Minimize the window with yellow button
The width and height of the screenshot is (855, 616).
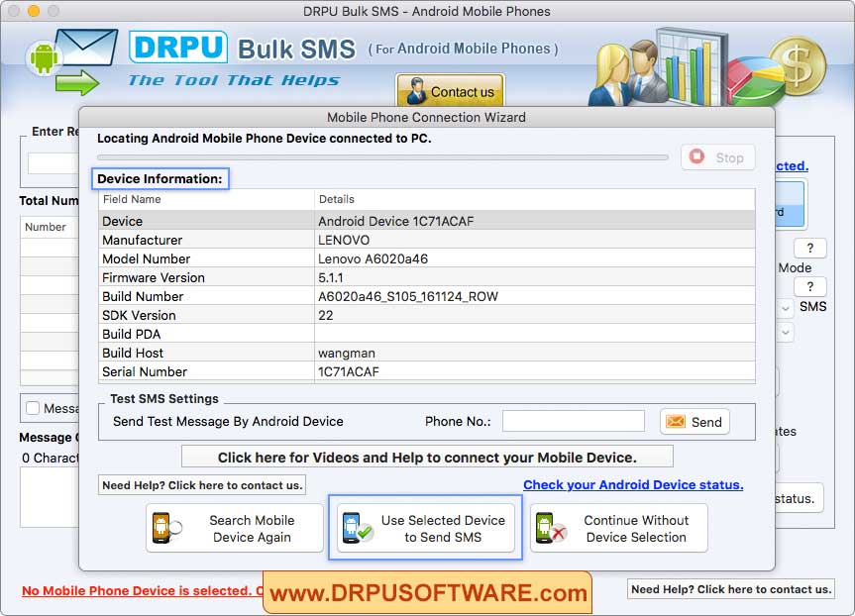coord(34,10)
